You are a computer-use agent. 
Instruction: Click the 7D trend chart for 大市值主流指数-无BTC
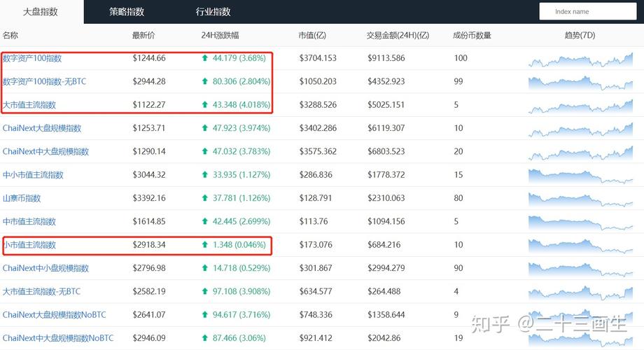580,293
